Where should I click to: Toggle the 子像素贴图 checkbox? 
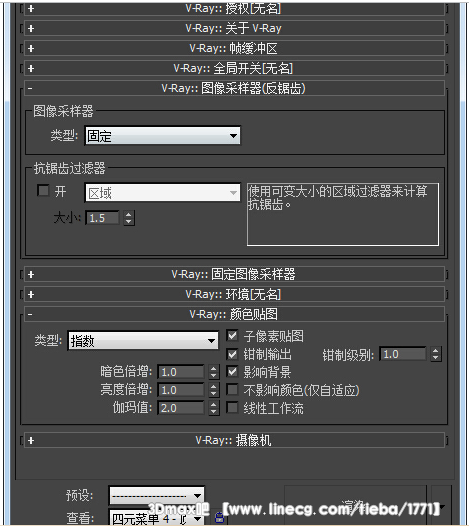pos(232,335)
